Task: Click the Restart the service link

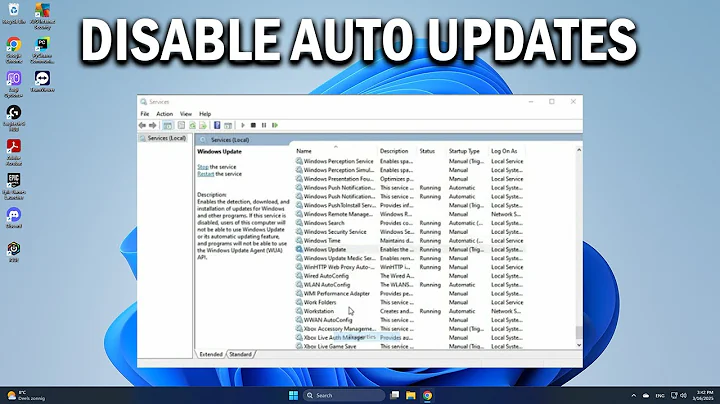Action: pyautogui.click(x=206, y=174)
